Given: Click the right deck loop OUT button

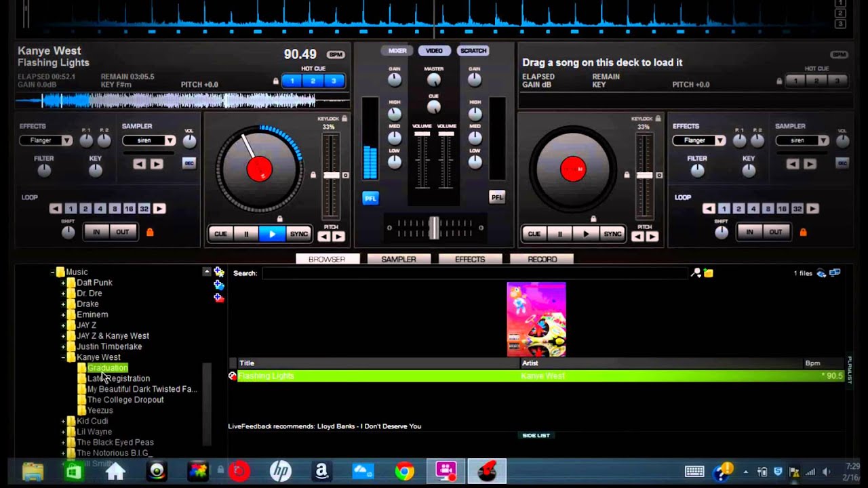Looking at the screenshot, I should pos(775,232).
